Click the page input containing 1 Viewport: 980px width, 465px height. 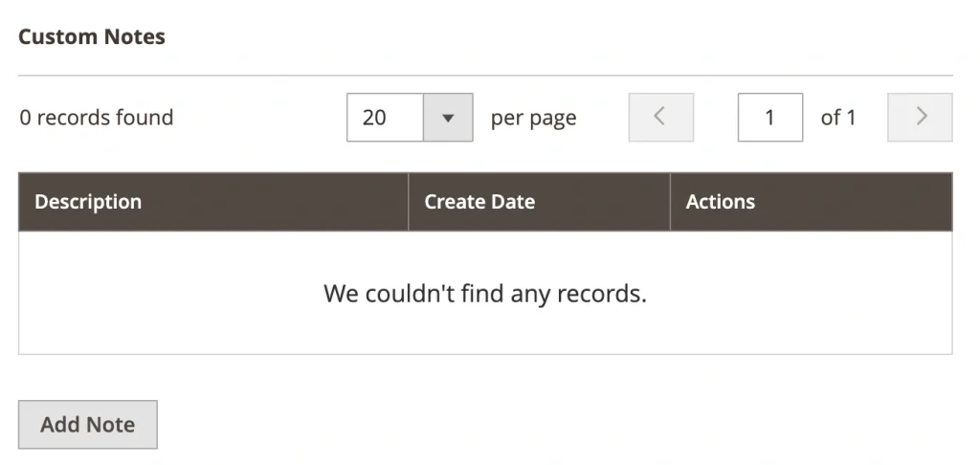[769, 118]
